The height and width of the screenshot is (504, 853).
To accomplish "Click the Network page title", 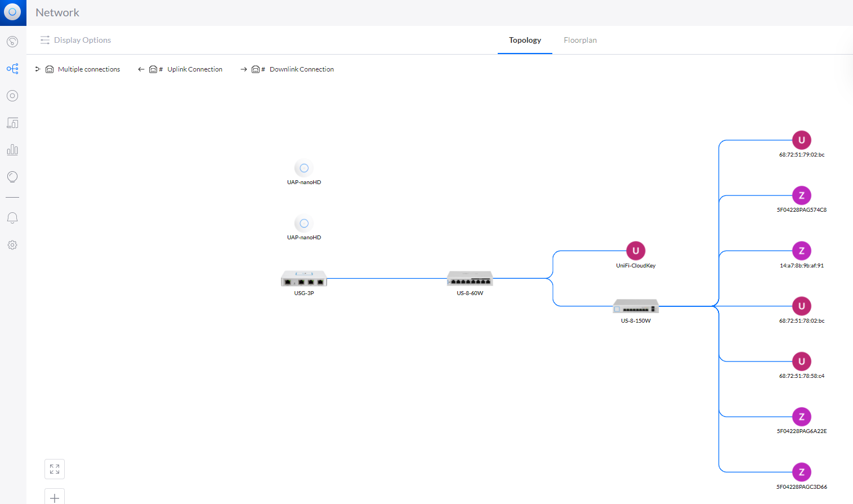I will [57, 12].
